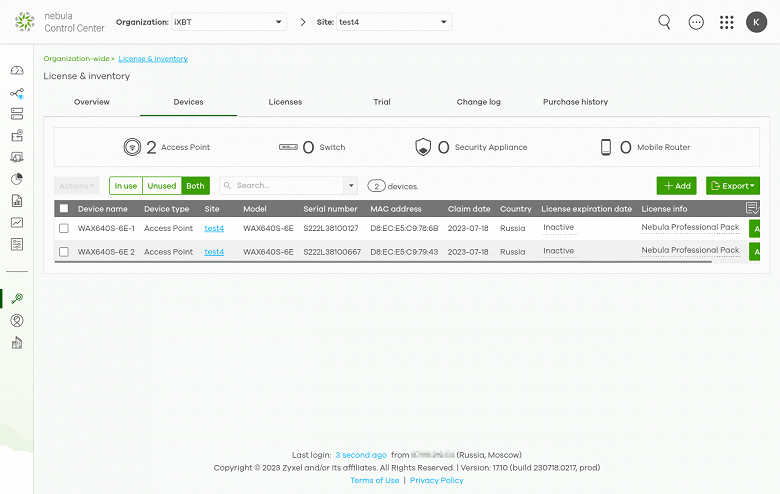This screenshot has height=494, width=780.
Task: Switch to the Licenses tab
Action: click(x=285, y=102)
